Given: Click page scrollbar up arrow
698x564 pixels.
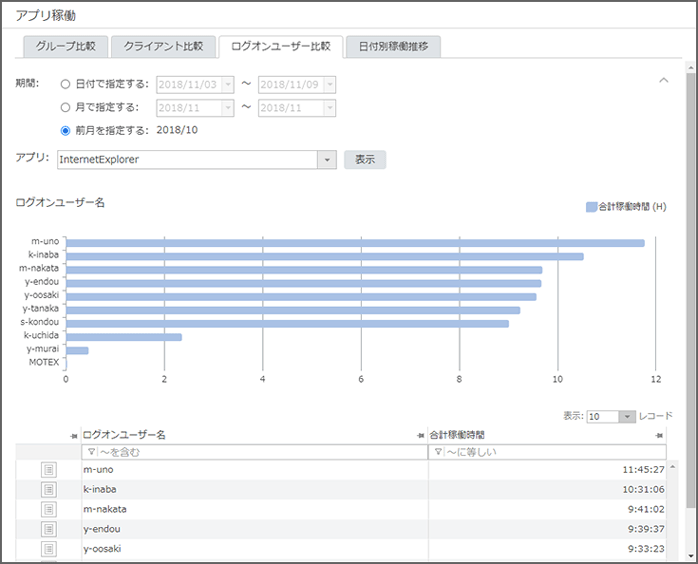Looking at the screenshot, I should [x=690, y=68].
